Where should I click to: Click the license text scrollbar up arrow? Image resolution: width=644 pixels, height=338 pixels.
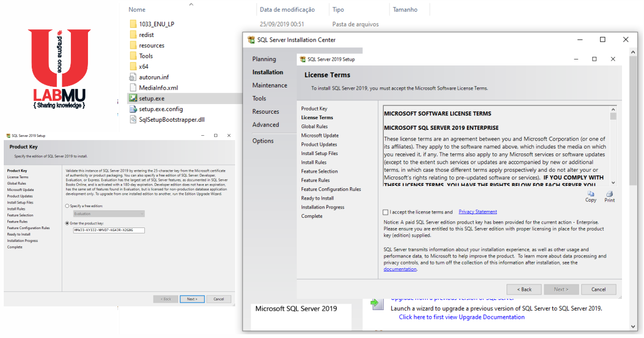point(613,108)
